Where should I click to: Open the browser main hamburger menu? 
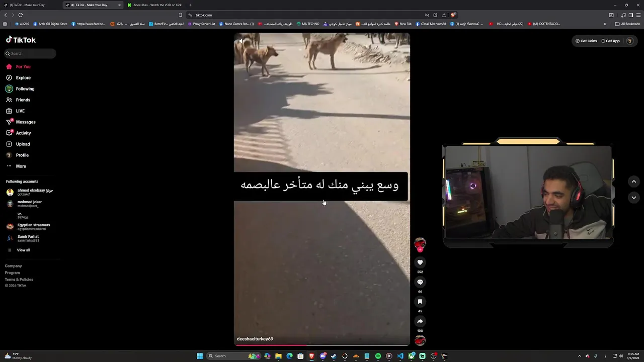638,15
